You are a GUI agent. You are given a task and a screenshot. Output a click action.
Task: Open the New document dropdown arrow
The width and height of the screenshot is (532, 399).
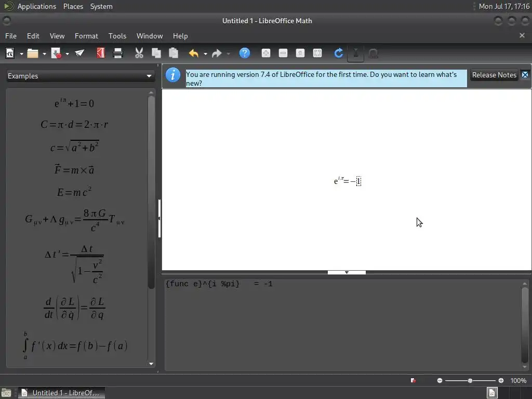pos(21,54)
